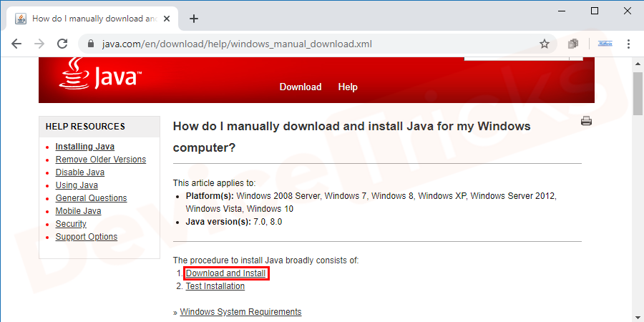Viewport: 644px width, 322px height.
Task: Close the Chrome window
Action: pyautogui.click(x=627, y=11)
